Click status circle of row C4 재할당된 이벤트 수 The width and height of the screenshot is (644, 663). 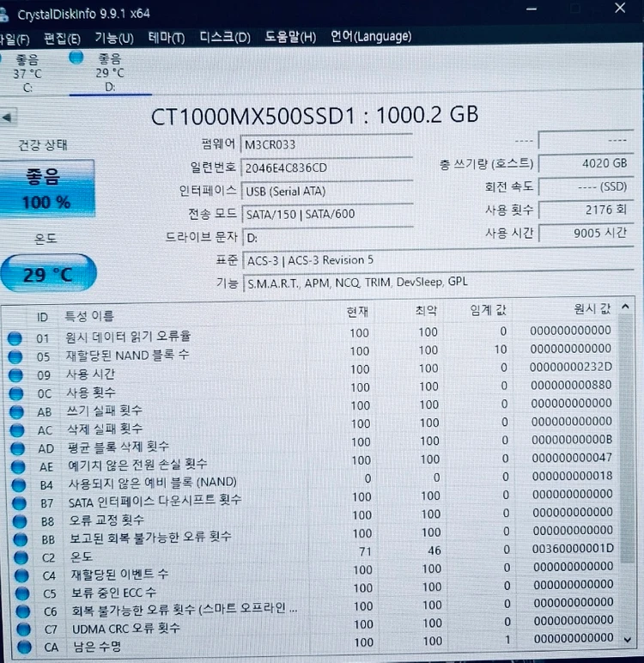[x=21, y=576]
